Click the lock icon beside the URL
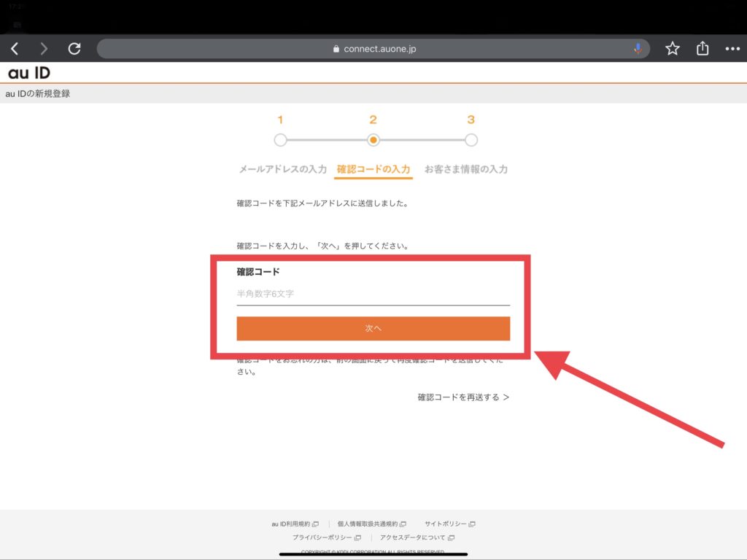The width and height of the screenshot is (747, 560). (x=336, y=49)
